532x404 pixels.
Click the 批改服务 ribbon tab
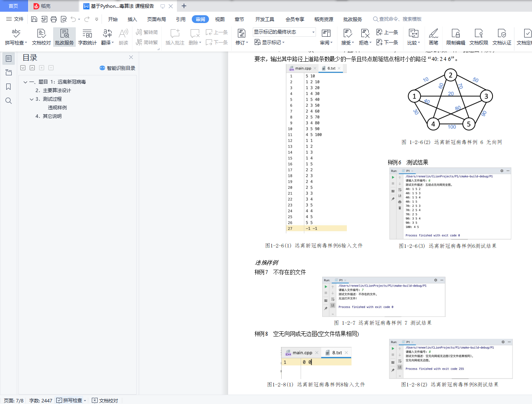[353, 19]
